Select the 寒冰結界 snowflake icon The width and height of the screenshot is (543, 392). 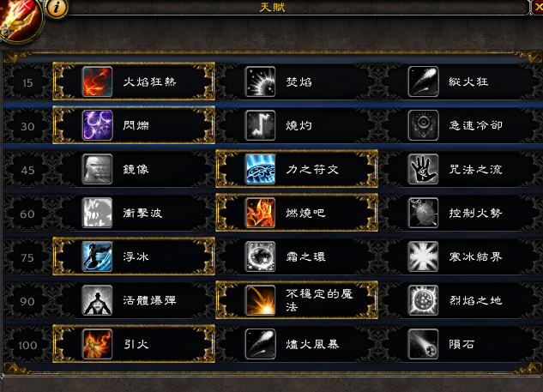point(423,256)
